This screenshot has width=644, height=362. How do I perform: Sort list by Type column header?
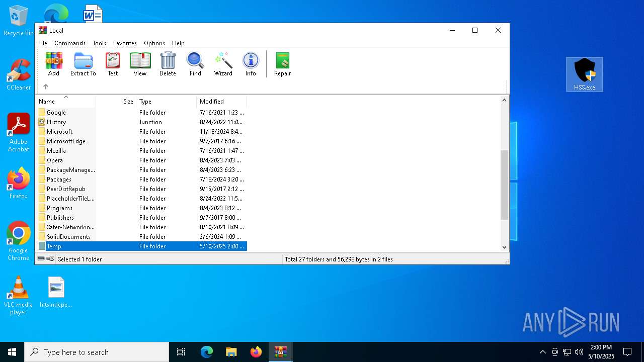pos(167,101)
